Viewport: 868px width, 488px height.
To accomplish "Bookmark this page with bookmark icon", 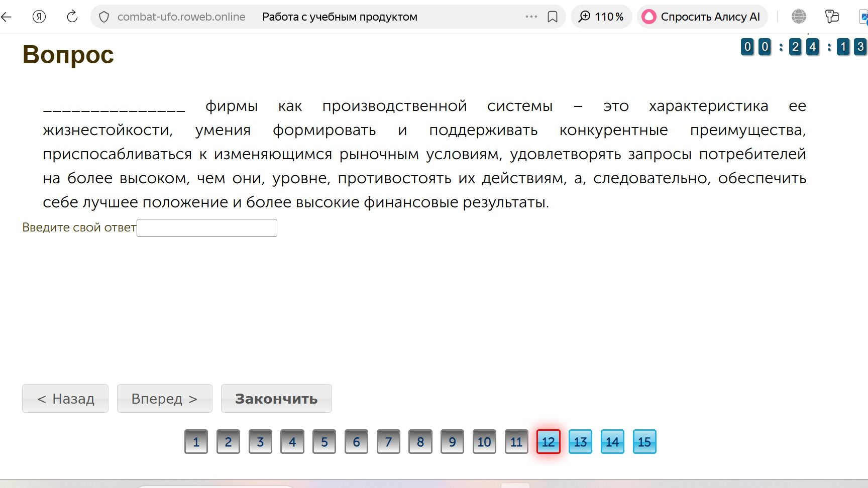I will pyautogui.click(x=552, y=17).
